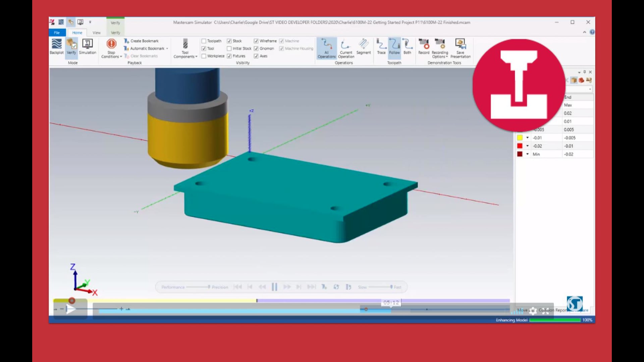Toggle the Axes checkbox
Screen dimensions: 644x362
[x=256, y=56]
